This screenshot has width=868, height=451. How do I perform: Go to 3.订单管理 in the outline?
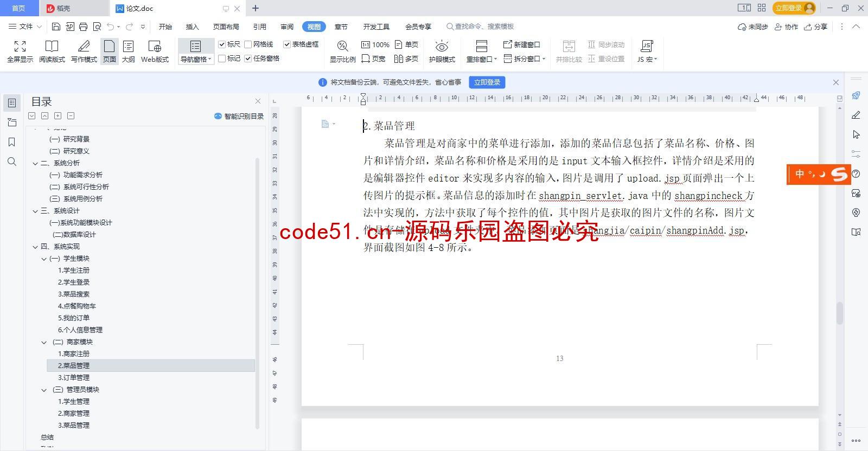coord(74,378)
